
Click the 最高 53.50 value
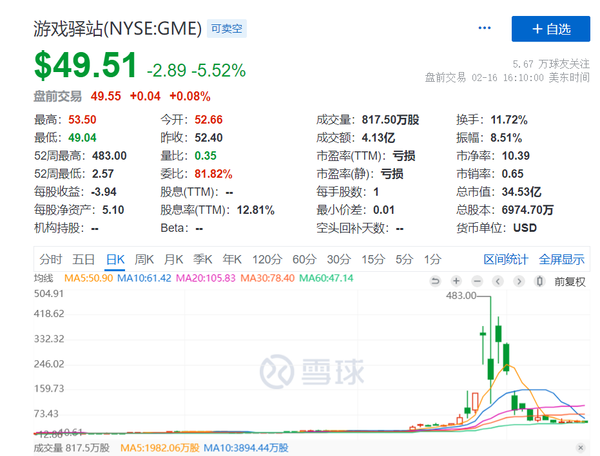82,120
